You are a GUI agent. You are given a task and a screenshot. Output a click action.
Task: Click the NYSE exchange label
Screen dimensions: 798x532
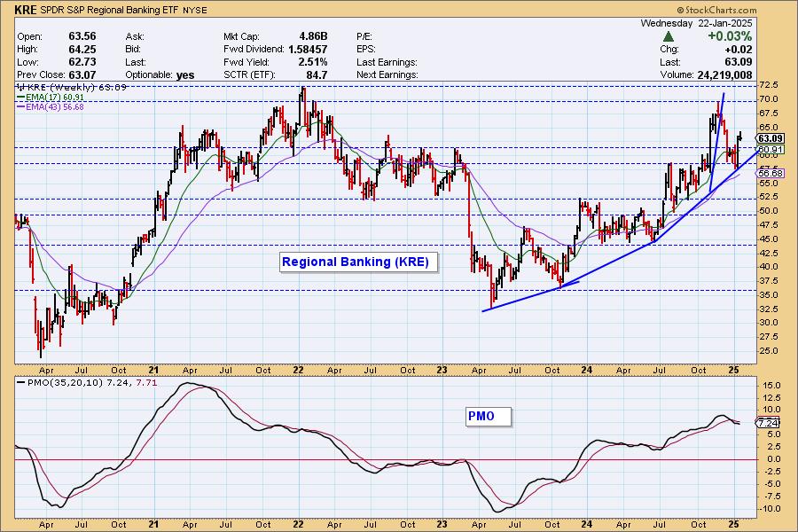point(194,10)
